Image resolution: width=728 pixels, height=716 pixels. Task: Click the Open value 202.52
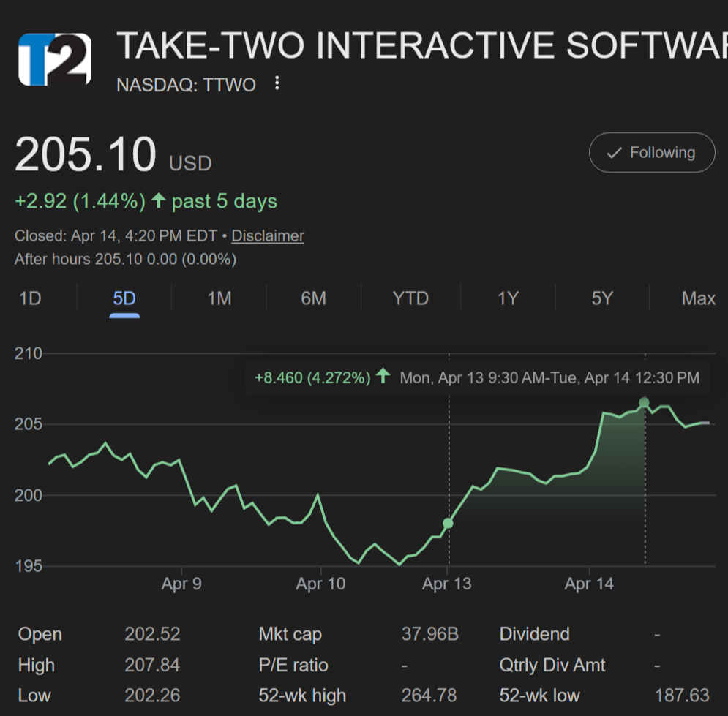(152, 634)
